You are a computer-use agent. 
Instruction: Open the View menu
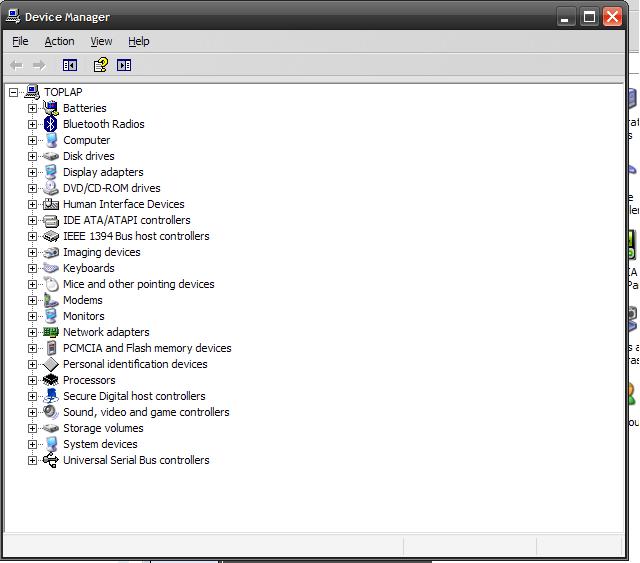[101, 41]
